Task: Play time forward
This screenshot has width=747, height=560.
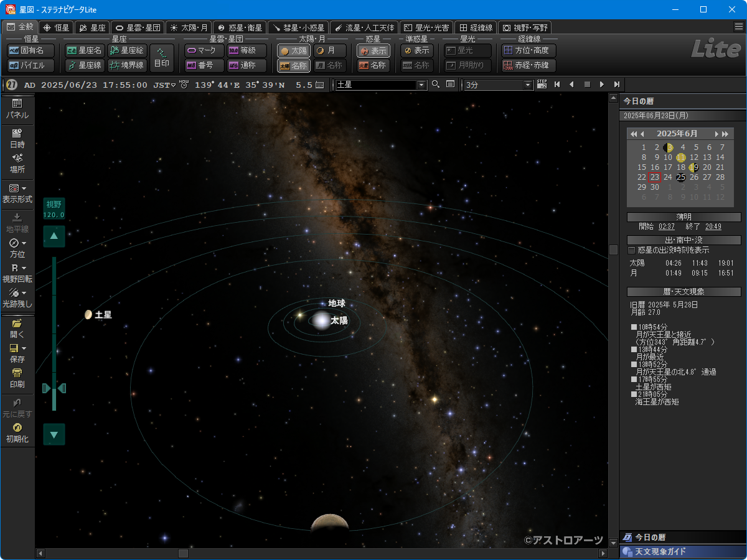Action: (601, 85)
